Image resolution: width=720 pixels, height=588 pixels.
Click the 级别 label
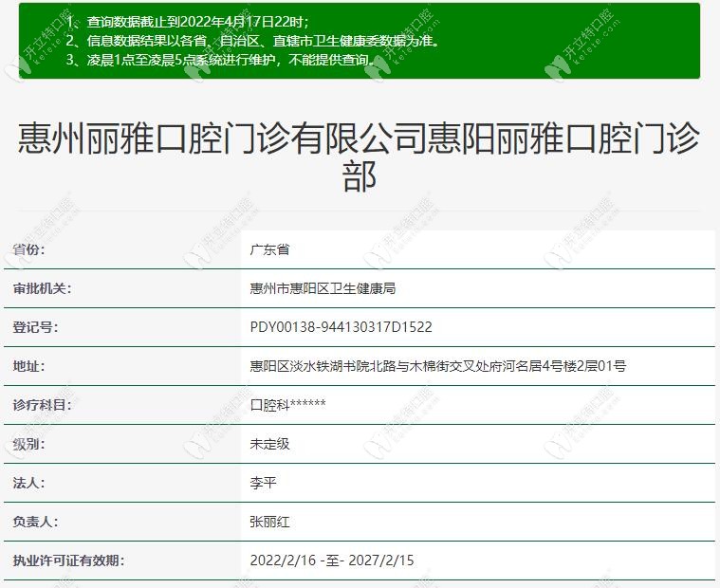tap(28, 445)
